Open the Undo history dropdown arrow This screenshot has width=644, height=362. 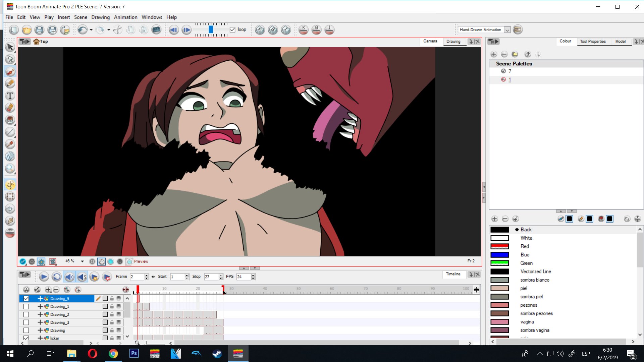tap(91, 30)
